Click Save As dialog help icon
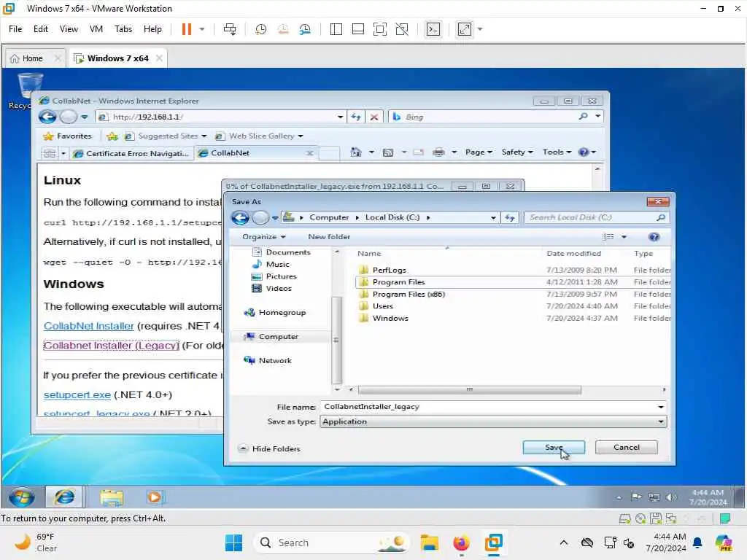 coord(654,237)
